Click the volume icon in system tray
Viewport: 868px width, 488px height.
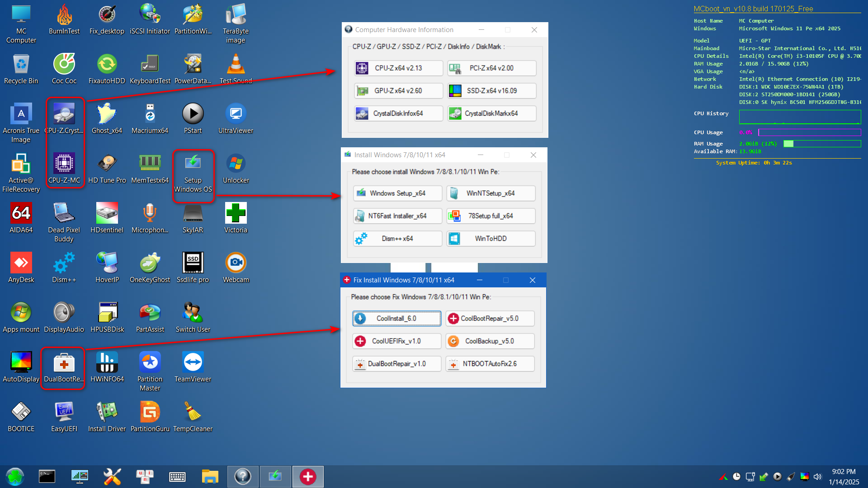(x=817, y=477)
